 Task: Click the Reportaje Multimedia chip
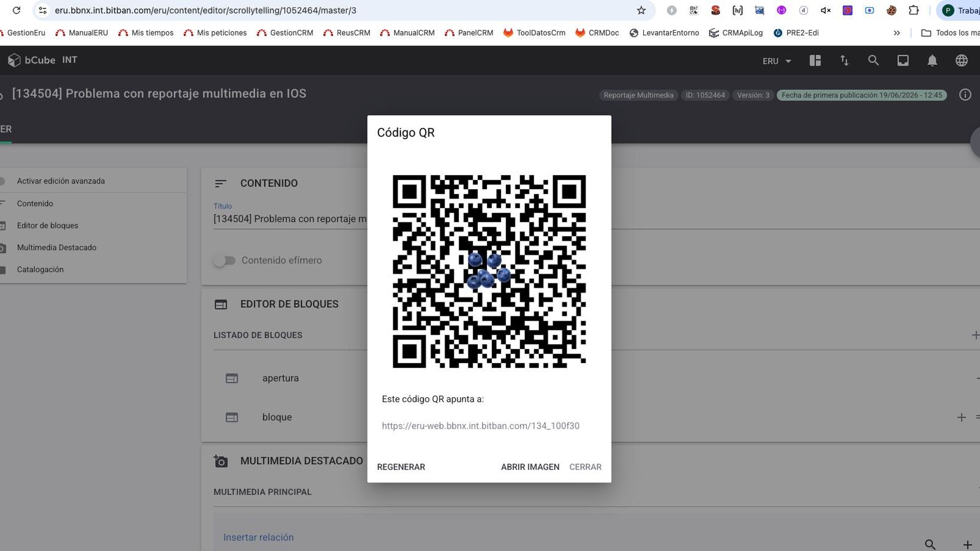click(638, 95)
